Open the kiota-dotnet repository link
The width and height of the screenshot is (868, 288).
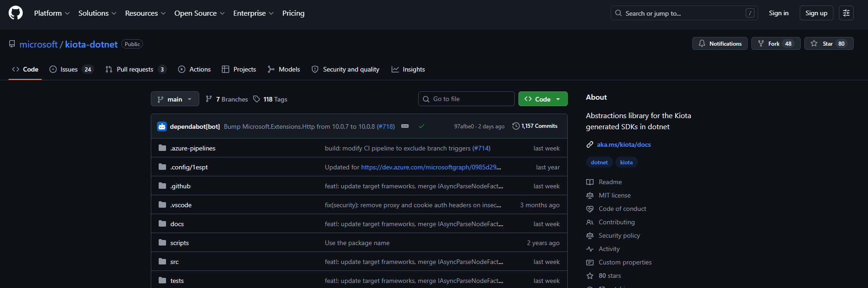click(x=91, y=44)
